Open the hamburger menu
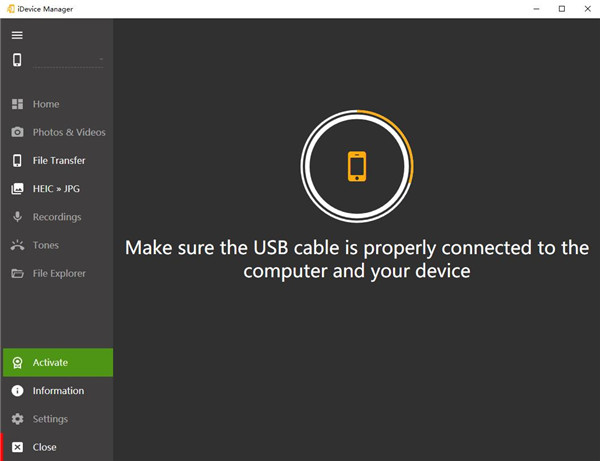This screenshot has height=461, width=600. click(x=17, y=35)
